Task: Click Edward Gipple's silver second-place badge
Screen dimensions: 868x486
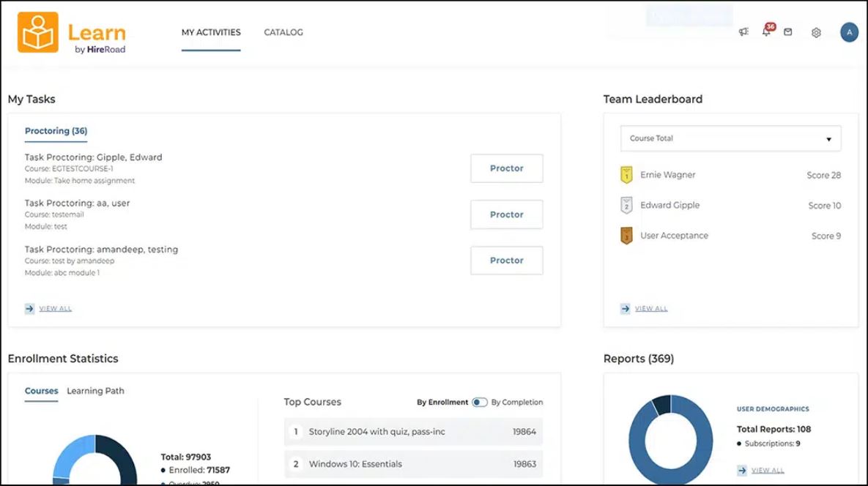Action: coord(626,205)
